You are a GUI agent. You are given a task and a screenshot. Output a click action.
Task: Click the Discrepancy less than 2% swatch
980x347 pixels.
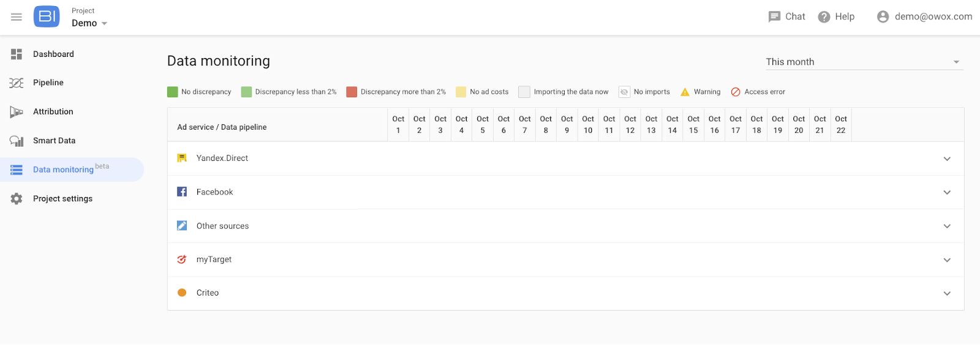[x=246, y=92]
